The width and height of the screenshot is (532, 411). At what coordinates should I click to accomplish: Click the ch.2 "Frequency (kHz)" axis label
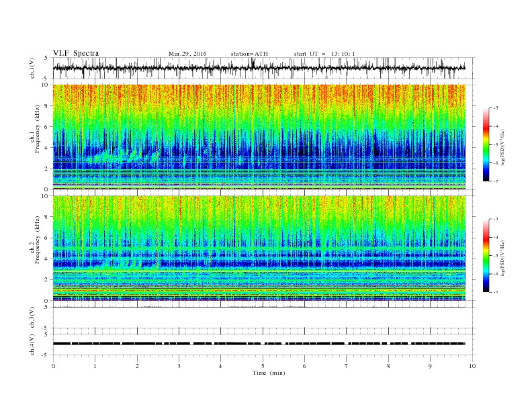(x=37, y=240)
